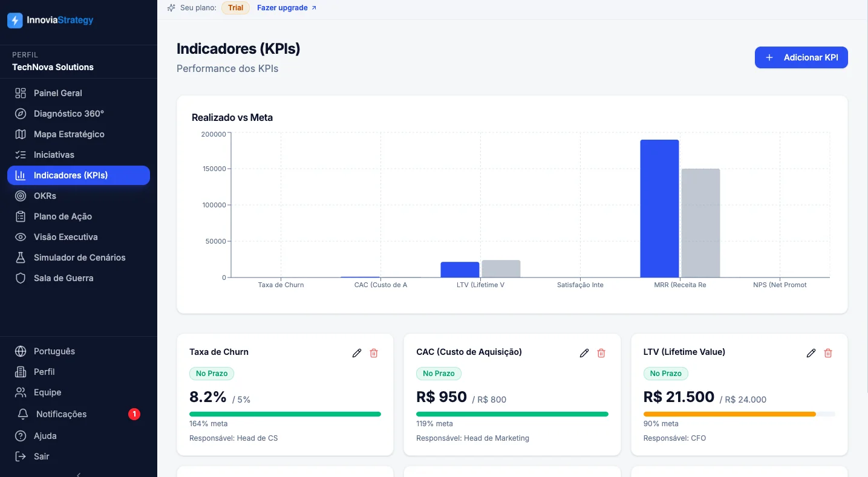
Task: Click the 'Realizado vs Meta' chart title
Action: pyautogui.click(x=232, y=117)
